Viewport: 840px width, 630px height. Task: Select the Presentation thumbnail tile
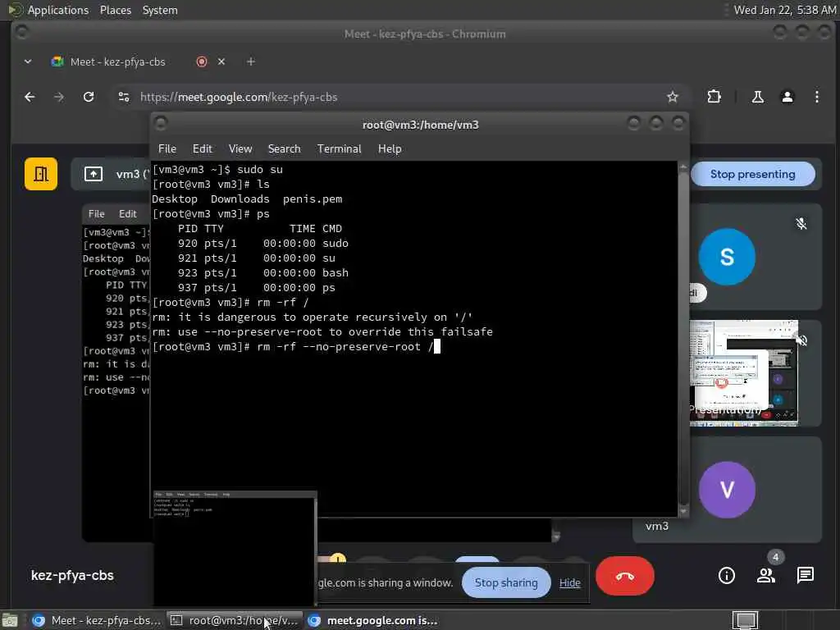(743, 373)
